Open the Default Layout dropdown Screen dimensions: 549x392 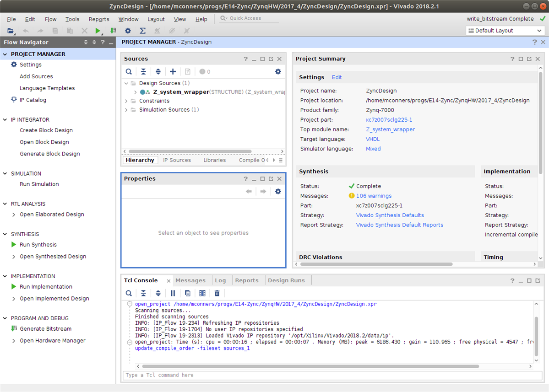tap(505, 31)
